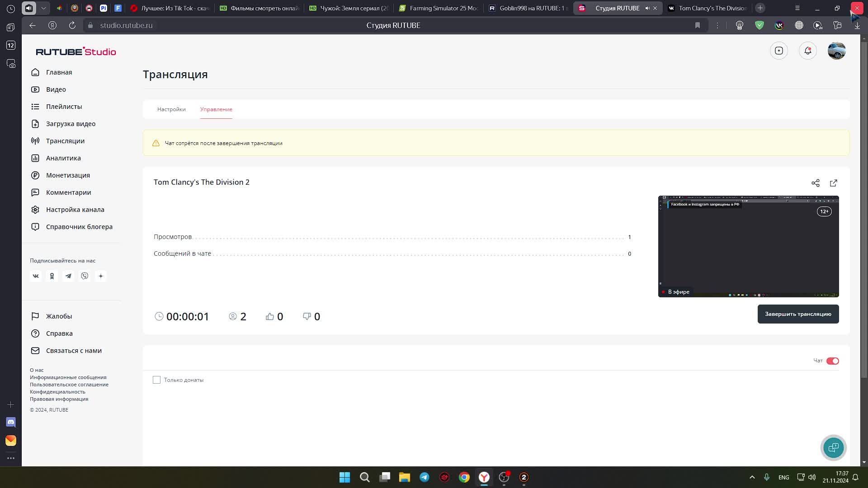Open the О нас link
The image size is (868, 488).
click(37, 370)
